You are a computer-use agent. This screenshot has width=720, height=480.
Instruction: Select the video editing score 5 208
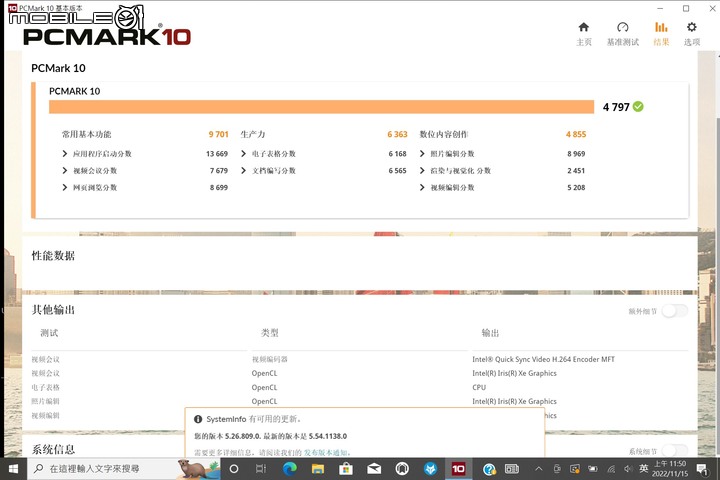(x=576, y=187)
